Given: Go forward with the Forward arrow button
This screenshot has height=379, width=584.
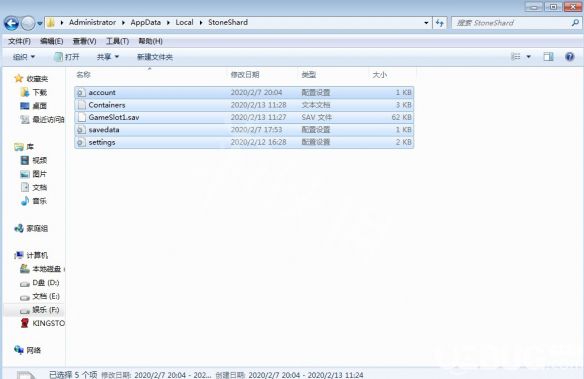Looking at the screenshot, I should (28, 23).
